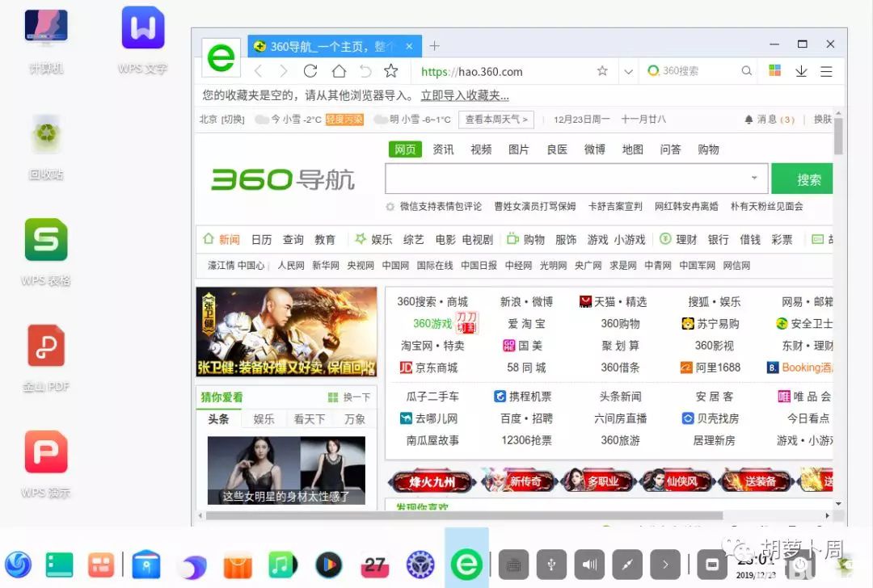Open 人民网 link

click(x=291, y=266)
